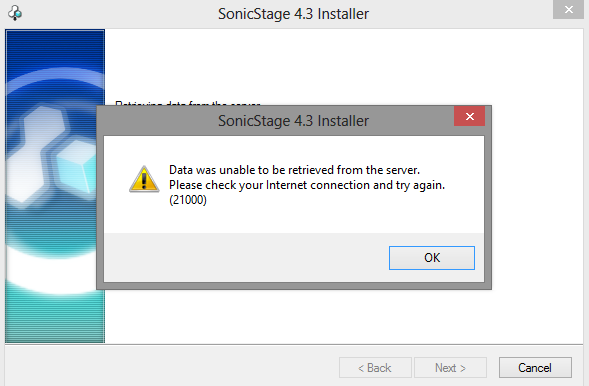
Task: Close the error dialog with red X
Action: [469, 116]
